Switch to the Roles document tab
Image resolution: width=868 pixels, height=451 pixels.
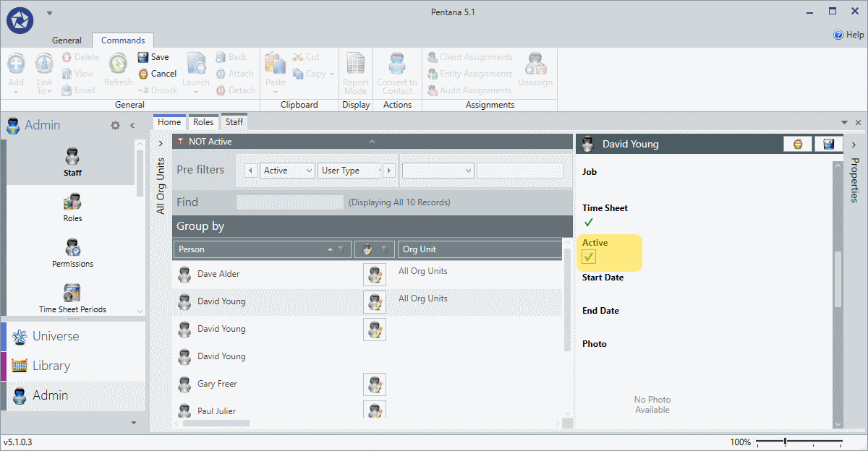click(203, 122)
